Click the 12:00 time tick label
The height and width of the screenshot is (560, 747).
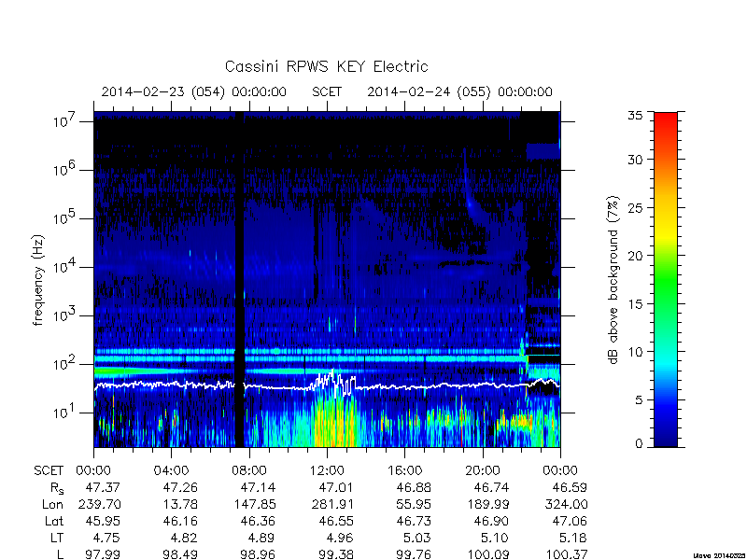coord(327,471)
